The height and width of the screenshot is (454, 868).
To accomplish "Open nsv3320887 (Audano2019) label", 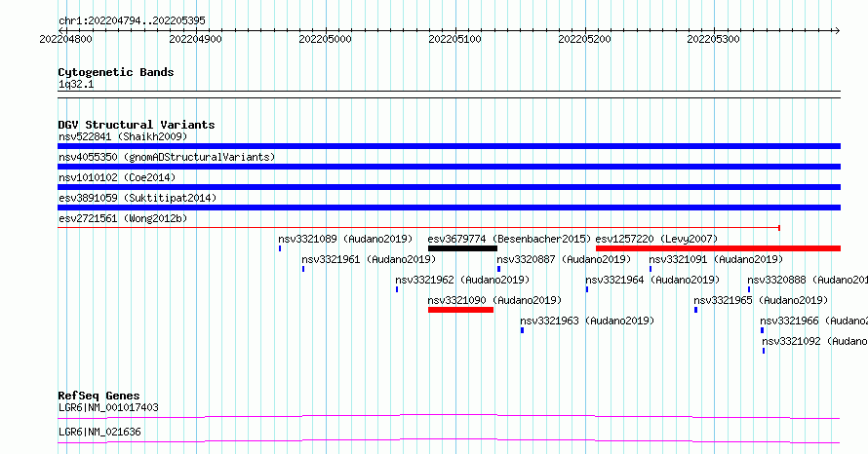I will pyautogui.click(x=564, y=259).
